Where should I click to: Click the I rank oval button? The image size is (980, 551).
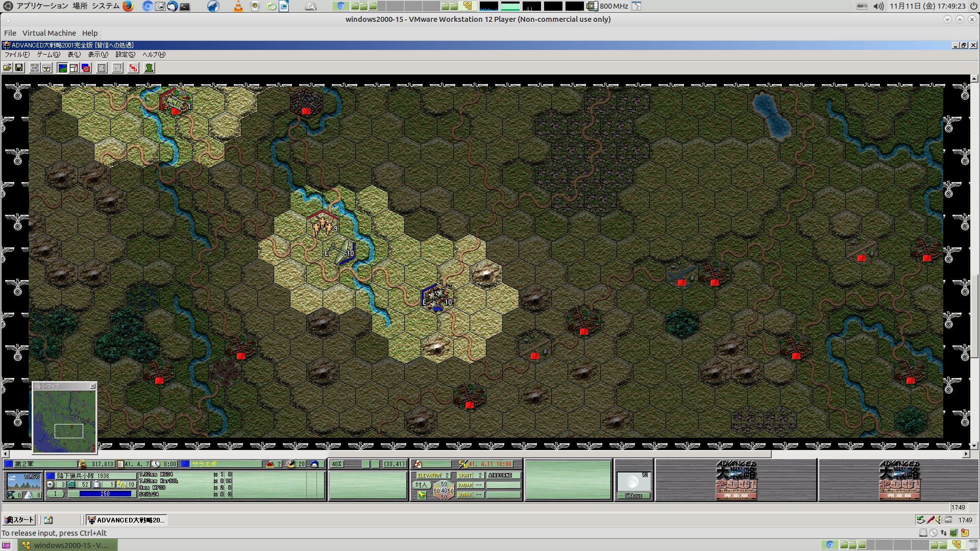(56, 494)
